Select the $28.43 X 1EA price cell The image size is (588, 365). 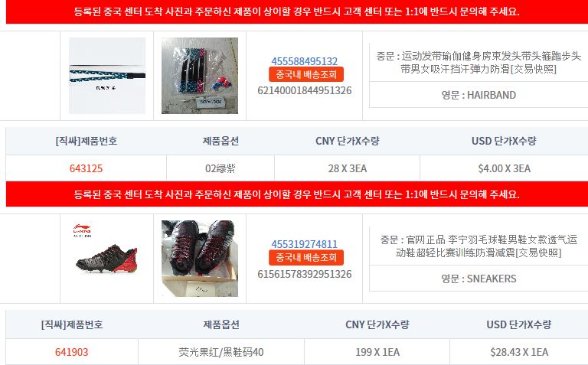point(519,352)
